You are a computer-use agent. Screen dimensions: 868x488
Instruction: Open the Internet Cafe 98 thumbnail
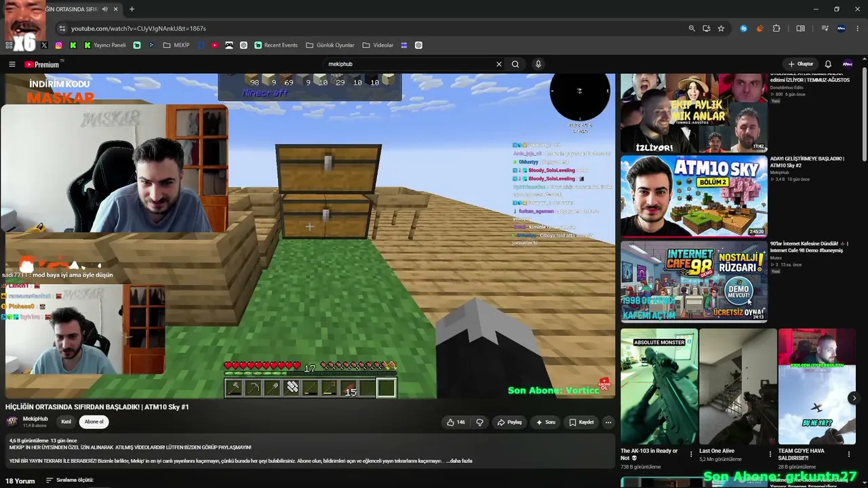[x=694, y=282]
